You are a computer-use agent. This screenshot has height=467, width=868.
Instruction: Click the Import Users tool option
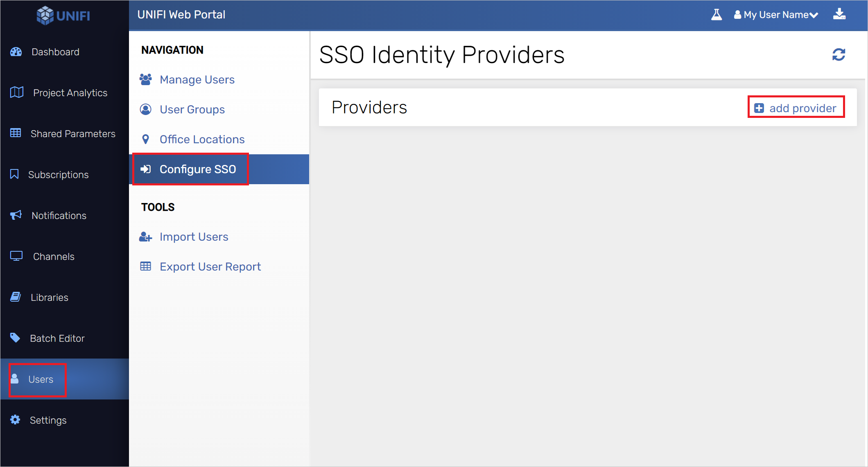(x=194, y=237)
